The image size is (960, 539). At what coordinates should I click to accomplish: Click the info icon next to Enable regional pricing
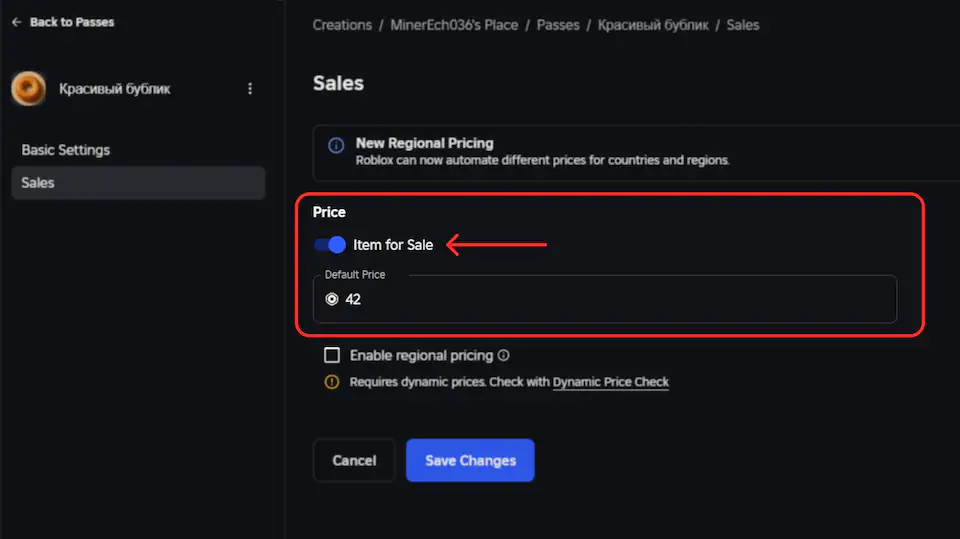click(504, 355)
